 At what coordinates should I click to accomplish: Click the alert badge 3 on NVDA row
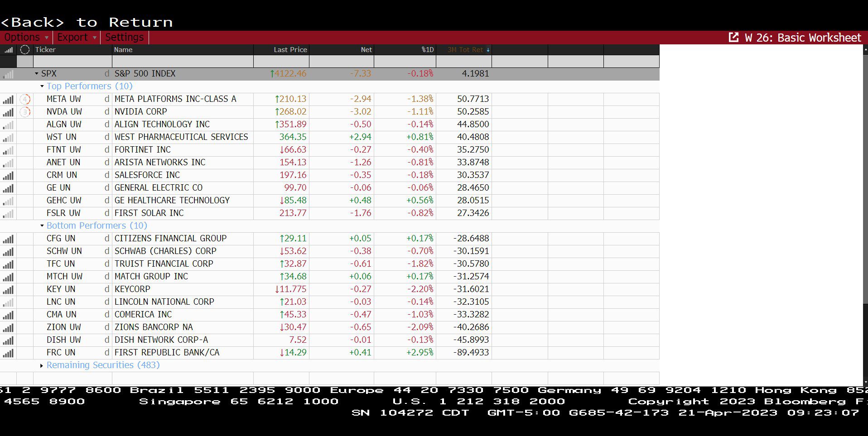point(25,112)
